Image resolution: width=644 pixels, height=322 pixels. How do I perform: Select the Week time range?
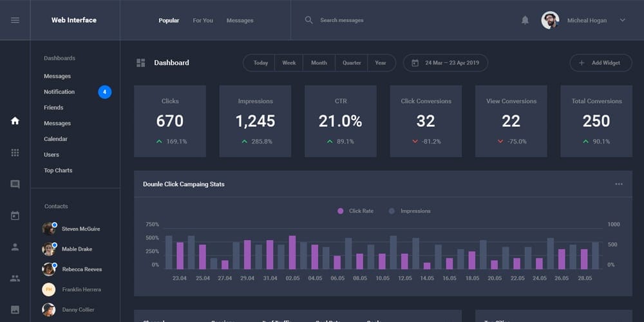click(289, 63)
